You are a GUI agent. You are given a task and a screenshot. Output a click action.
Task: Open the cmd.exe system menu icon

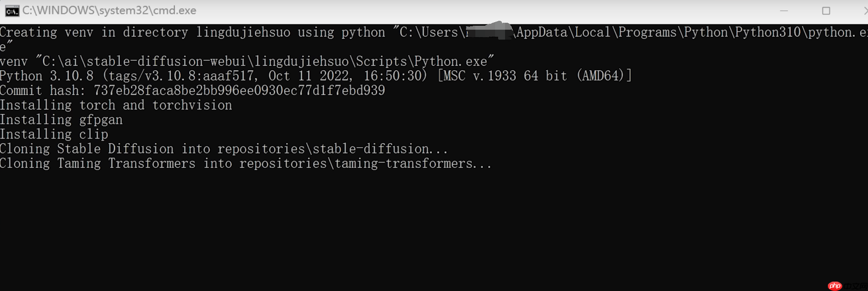pyautogui.click(x=12, y=10)
